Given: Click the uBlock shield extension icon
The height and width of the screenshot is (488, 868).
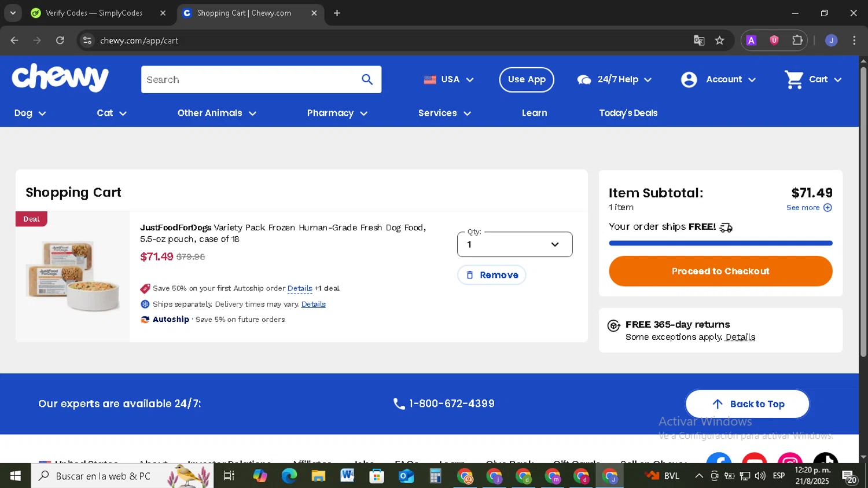Looking at the screenshot, I should pyautogui.click(x=774, y=41).
